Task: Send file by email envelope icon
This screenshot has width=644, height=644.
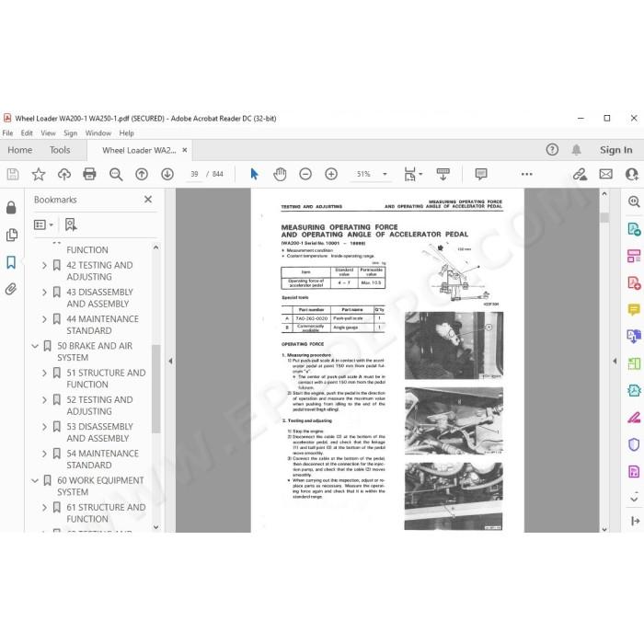Action: 605,174
